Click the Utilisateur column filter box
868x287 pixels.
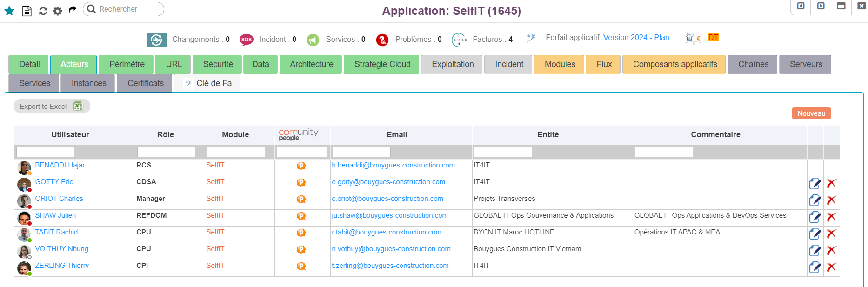coord(45,152)
